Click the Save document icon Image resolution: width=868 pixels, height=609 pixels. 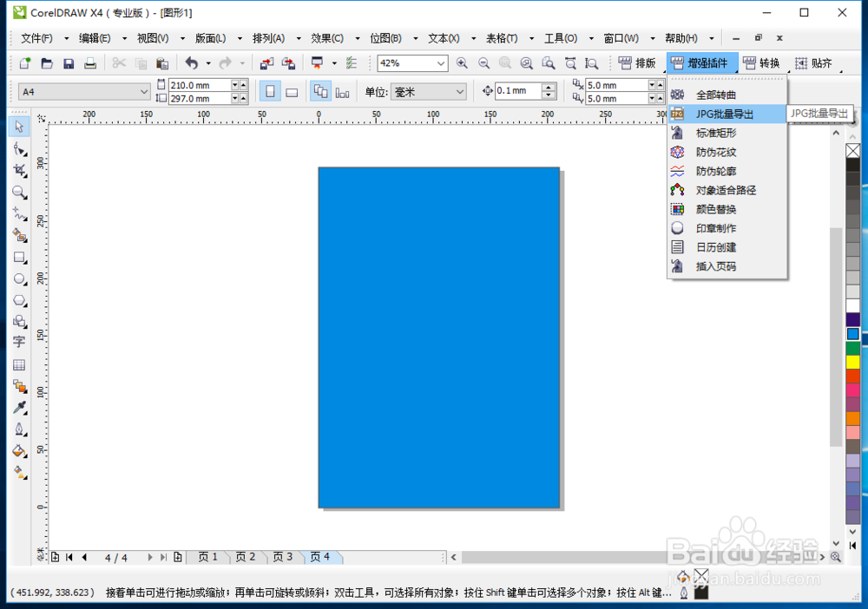[69, 62]
